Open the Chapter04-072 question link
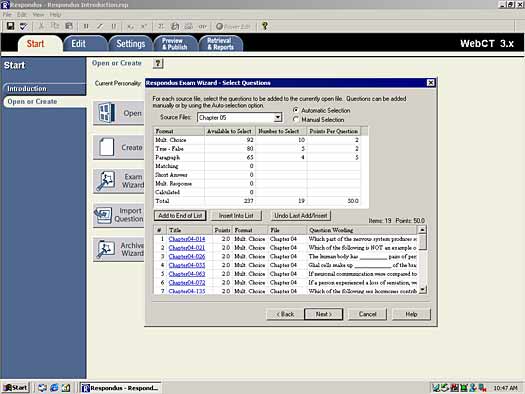 pos(187,283)
